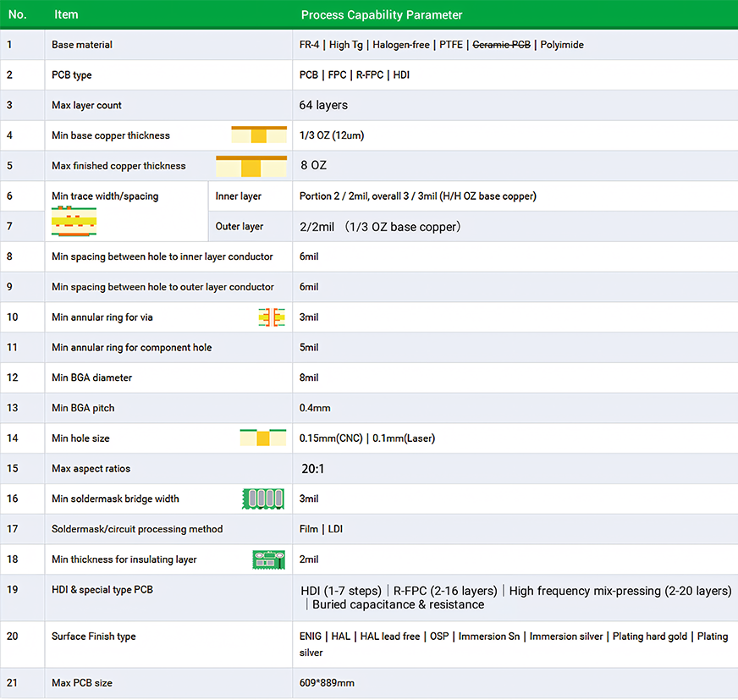Click the trace width/spacing cross-section icon
This screenshot has width=738, height=700.
pos(74,224)
